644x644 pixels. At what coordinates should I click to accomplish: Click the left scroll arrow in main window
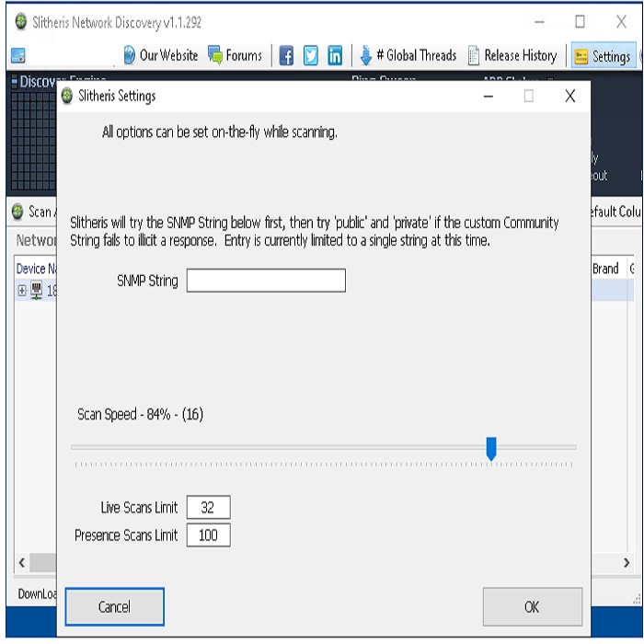(22, 562)
